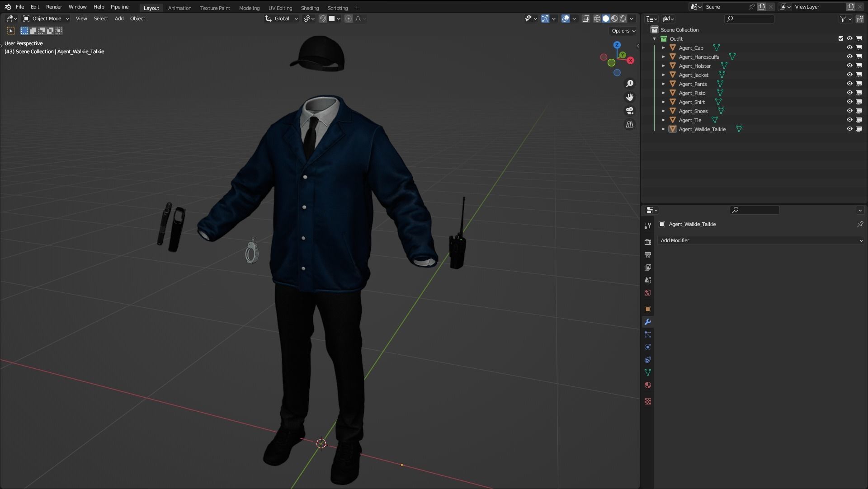The image size is (868, 489).
Task: Open the Pipeline menu
Action: click(119, 7)
